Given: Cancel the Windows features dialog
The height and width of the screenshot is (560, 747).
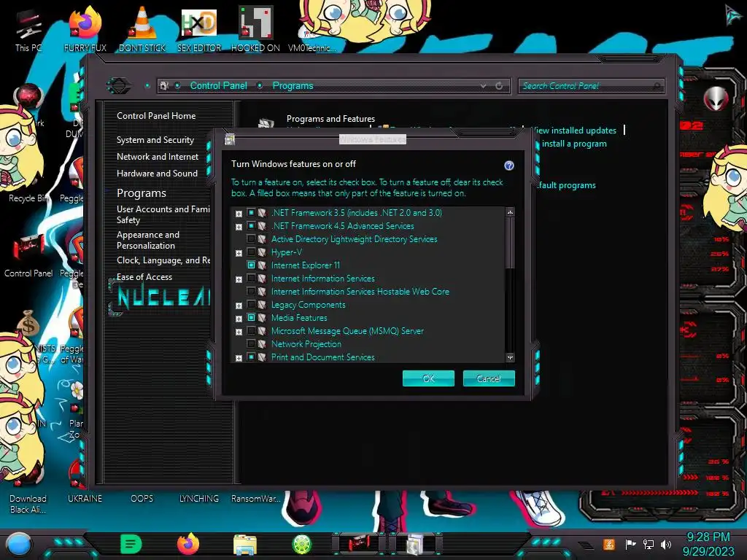Looking at the screenshot, I should pos(489,378).
